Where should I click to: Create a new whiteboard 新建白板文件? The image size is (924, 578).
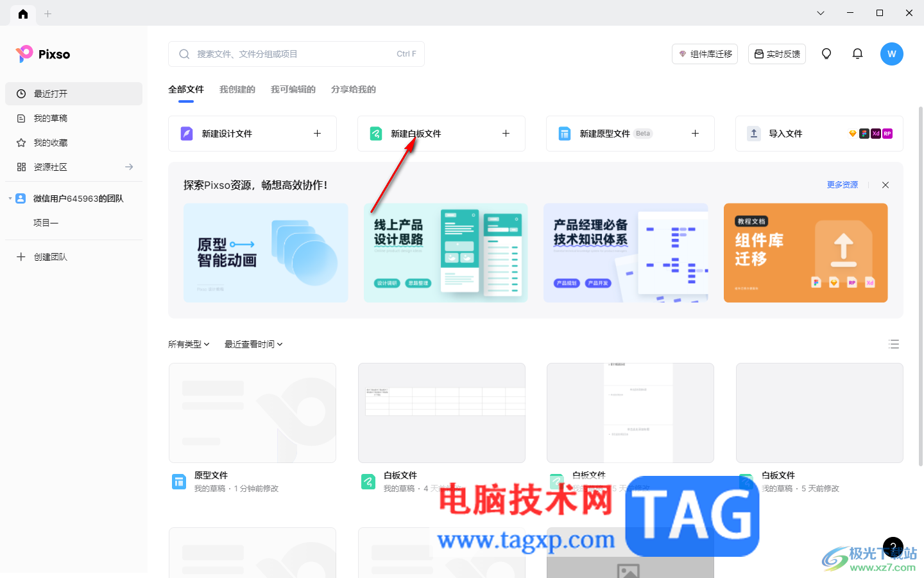point(441,134)
